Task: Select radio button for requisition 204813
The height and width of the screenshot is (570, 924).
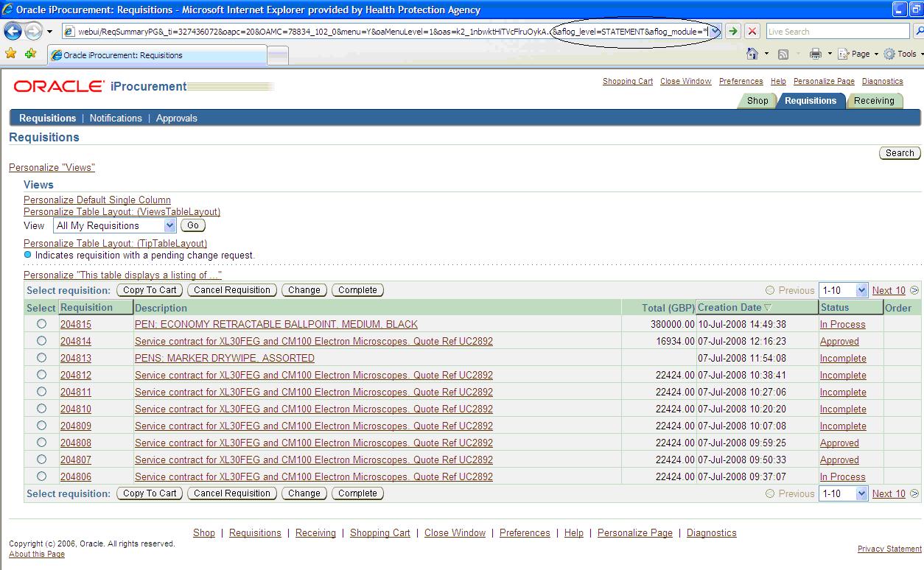Action: [x=41, y=358]
